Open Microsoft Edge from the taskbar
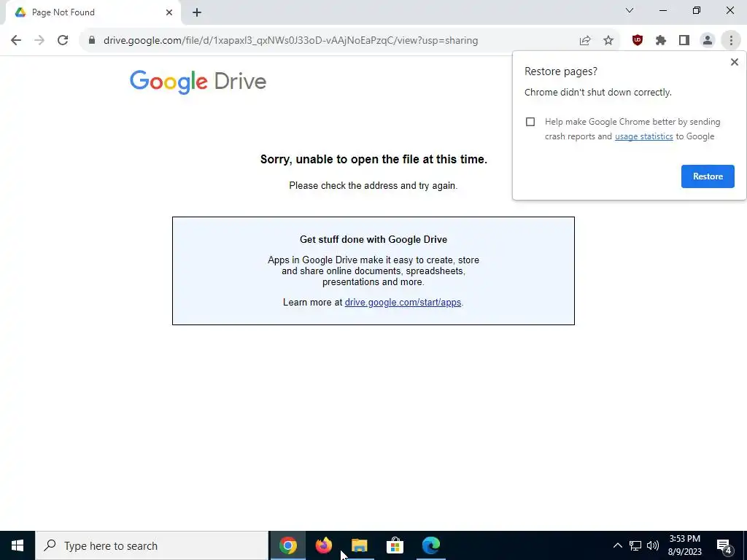This screenshot has width=747, height=560. point(430,545)
